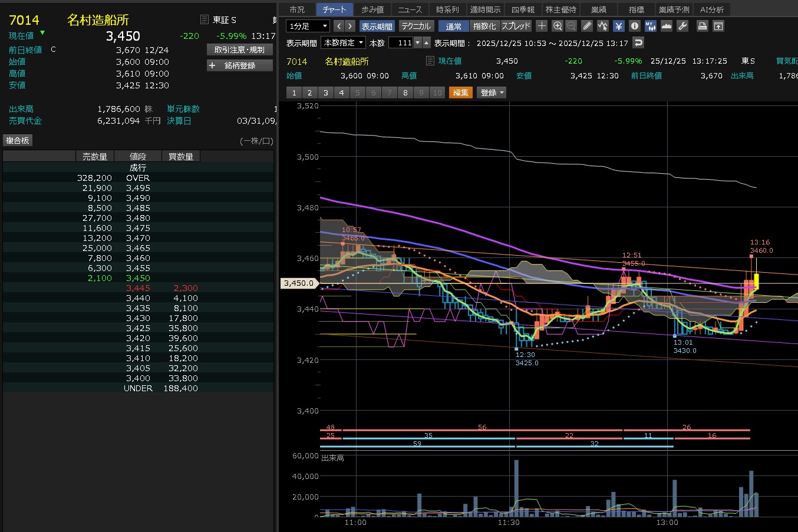The image size is (798, 532).
Task: Select the pencil drawing tool icon
Action: (587, 26)
